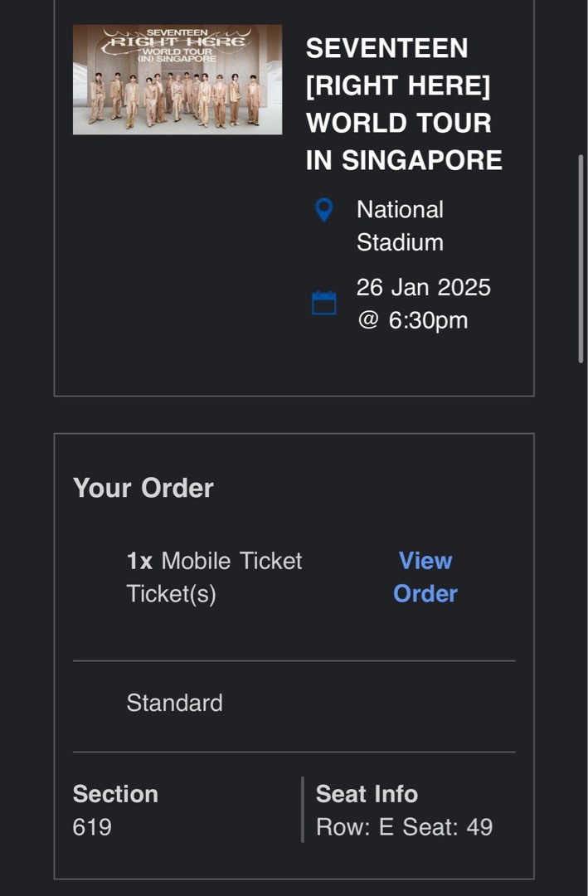Select the event date icon beside 26 Jan 2025

[x=323, y=304]
